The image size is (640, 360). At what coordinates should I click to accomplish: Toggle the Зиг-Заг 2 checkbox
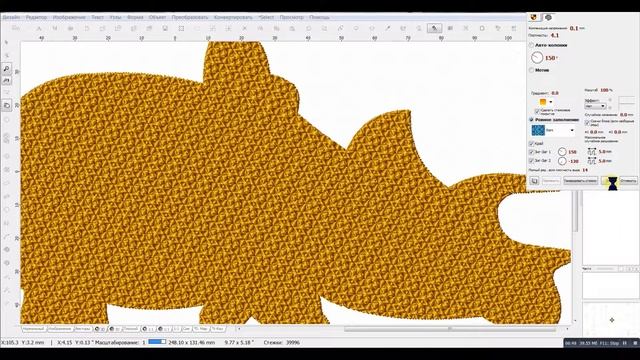pyautogui.click(x=531, y=161)
